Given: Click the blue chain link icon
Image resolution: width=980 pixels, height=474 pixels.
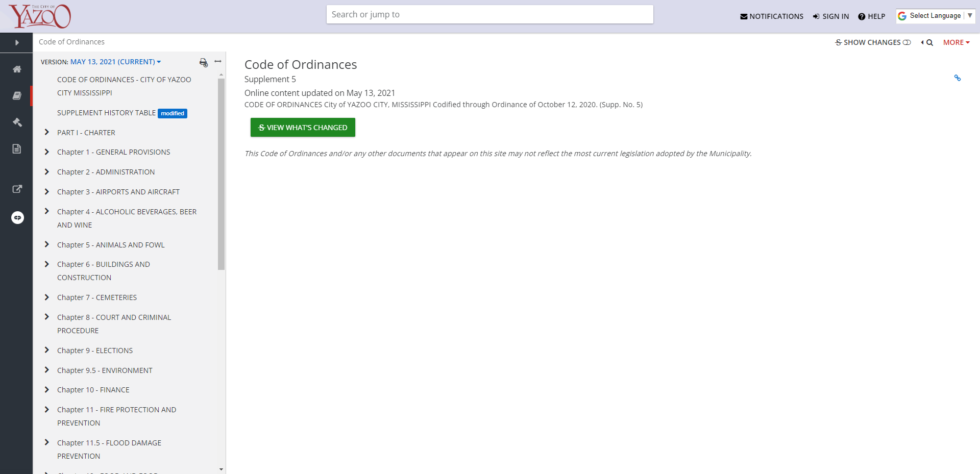Looking at the screenshot, I should (957, 78).
